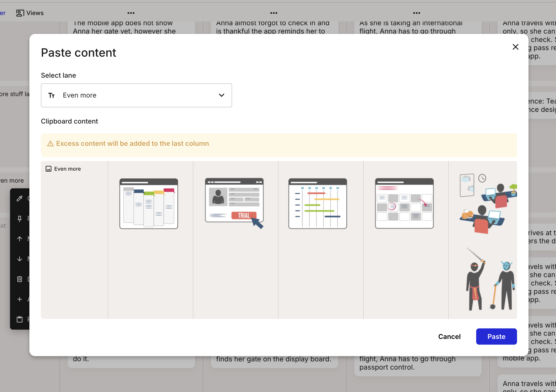Viewport: 556px width, 392px height.
Task: Click the move up arrow icon
Action: point(20,239)
